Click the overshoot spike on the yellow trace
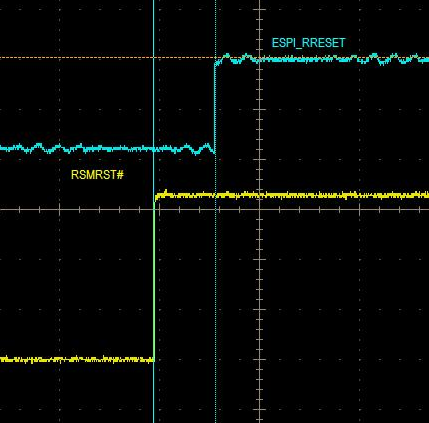This screenshot has height=423, width=429. click(166, 192)
